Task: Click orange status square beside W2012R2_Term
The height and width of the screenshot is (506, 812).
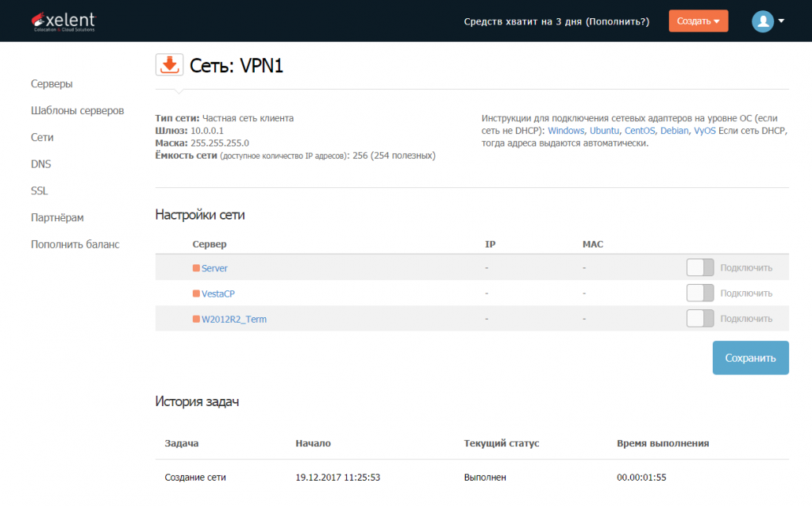Action: tap(196, 319)
